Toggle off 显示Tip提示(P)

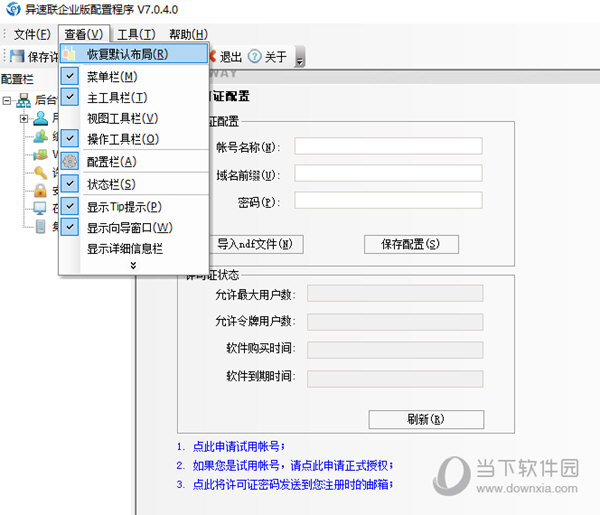pos(70,206)
